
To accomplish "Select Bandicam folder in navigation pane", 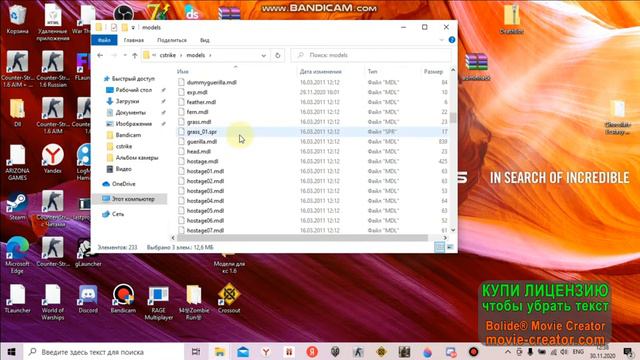I will click(x=128, y=135).
